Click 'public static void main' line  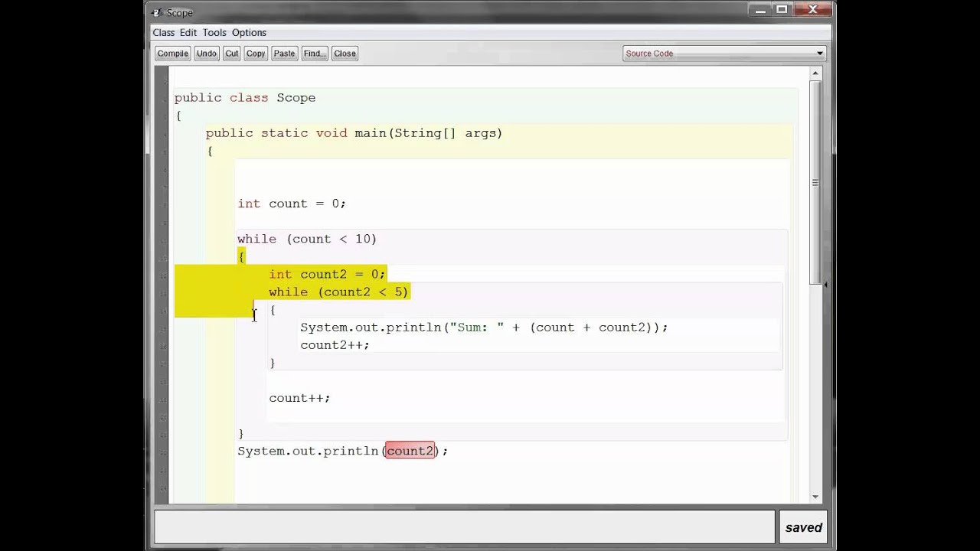pyautogui.click(x=354, y=133)
